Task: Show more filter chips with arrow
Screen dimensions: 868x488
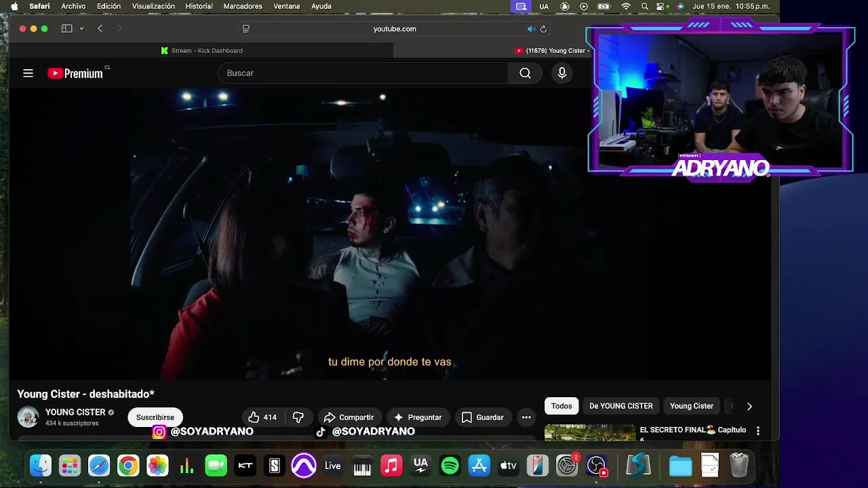Action: pos(749,406)
